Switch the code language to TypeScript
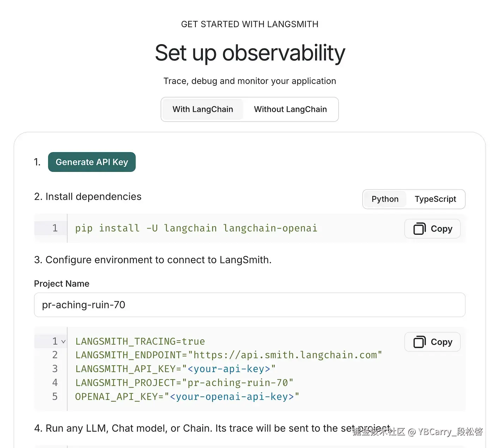This screenshot has width=494, height=448. coord(435,199)
